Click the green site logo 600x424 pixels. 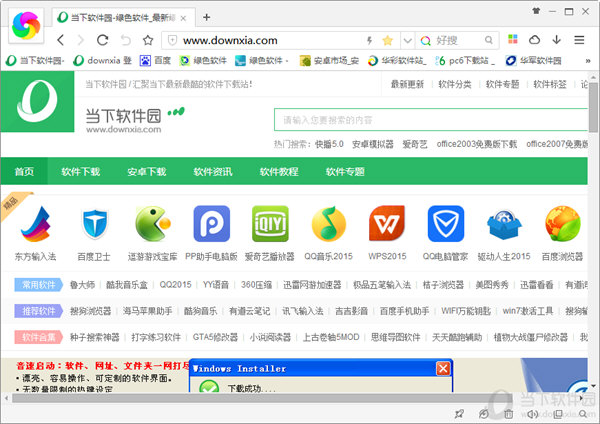pyautogui.click(x=37, y=102)
